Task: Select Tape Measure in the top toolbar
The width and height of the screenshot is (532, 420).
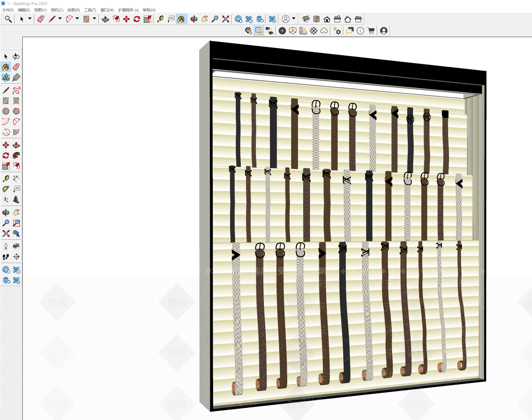Action: 160,19
